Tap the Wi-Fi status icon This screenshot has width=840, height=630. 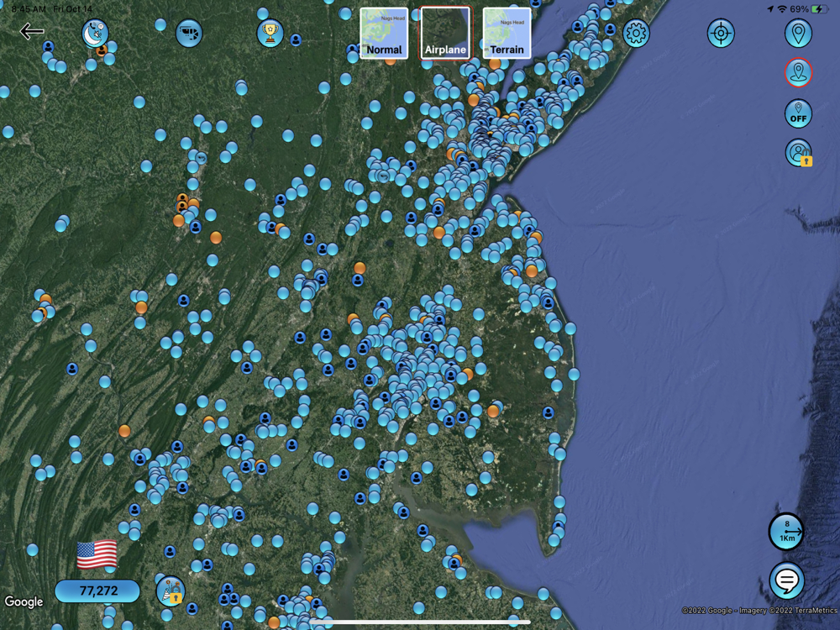(x=782, y=9)
